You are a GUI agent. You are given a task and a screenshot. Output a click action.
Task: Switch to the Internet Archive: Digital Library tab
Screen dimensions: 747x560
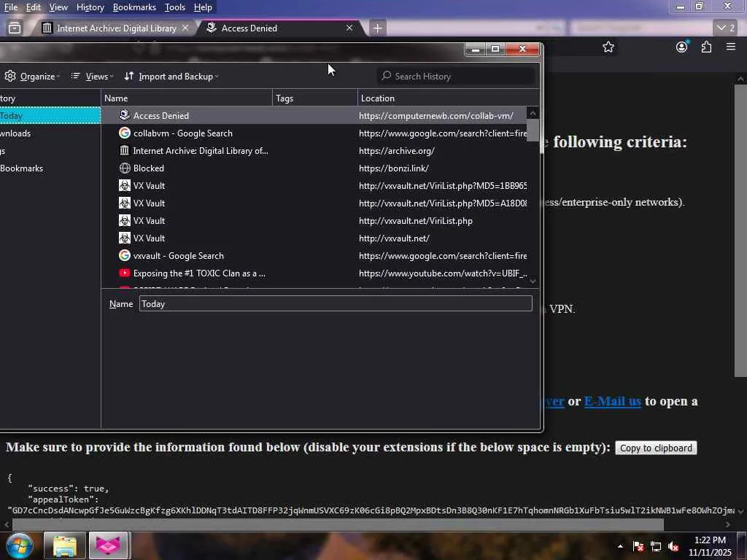coord(116,28)
